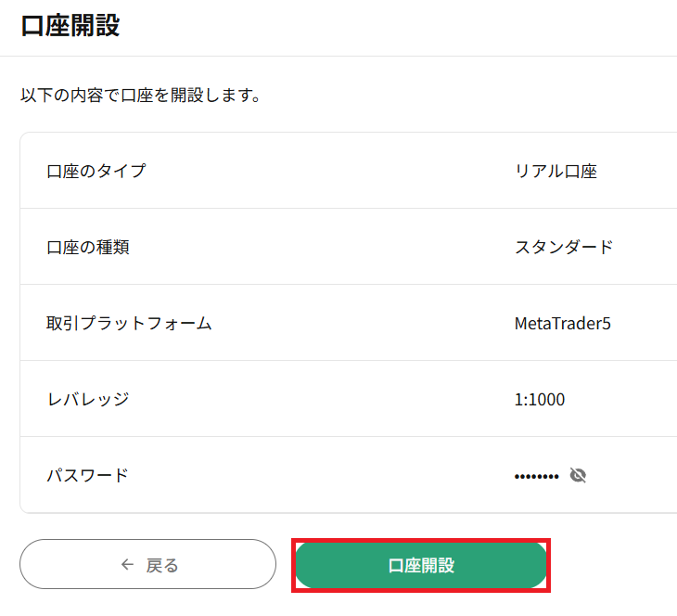Screen dimensions: 677x616
Task: Click the green 口座開設 button
Action: 421,565
